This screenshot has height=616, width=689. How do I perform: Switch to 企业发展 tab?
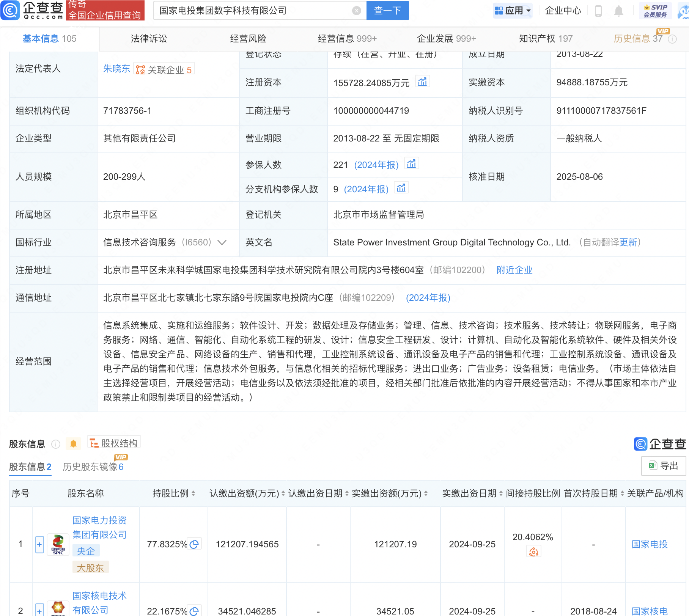(x=447, y=39)
